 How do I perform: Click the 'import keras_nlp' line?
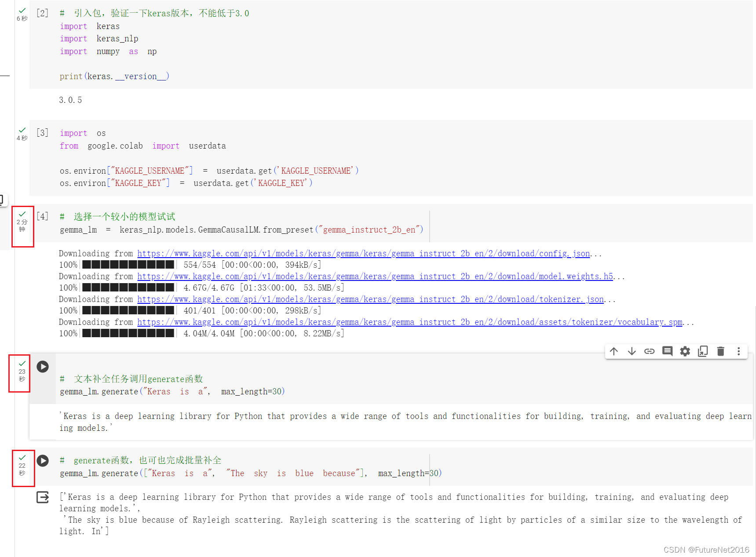point(99,38)
